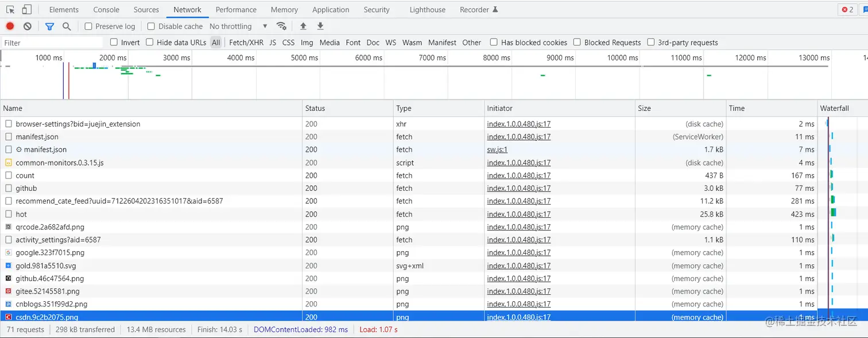Open the Application tab

[331, 10]
